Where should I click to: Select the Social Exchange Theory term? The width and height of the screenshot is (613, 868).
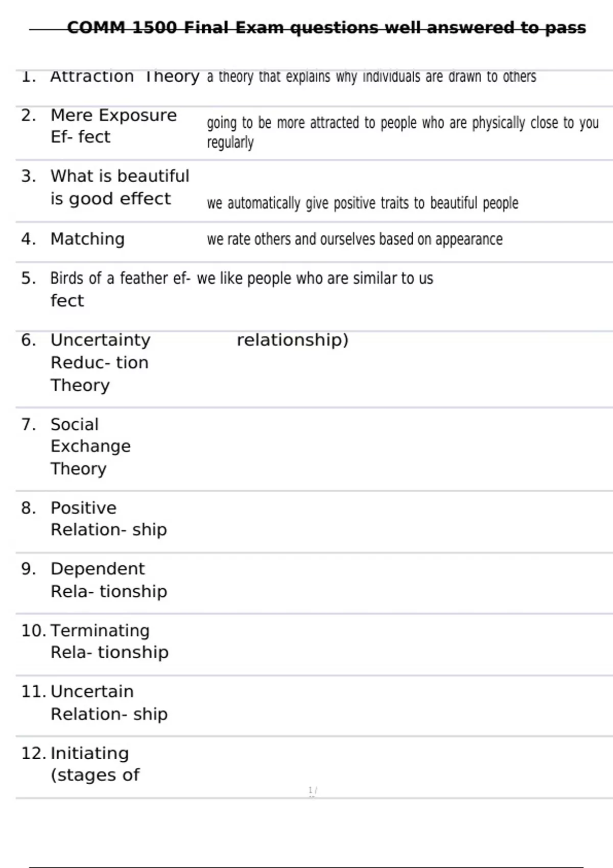tap(90, 446)
